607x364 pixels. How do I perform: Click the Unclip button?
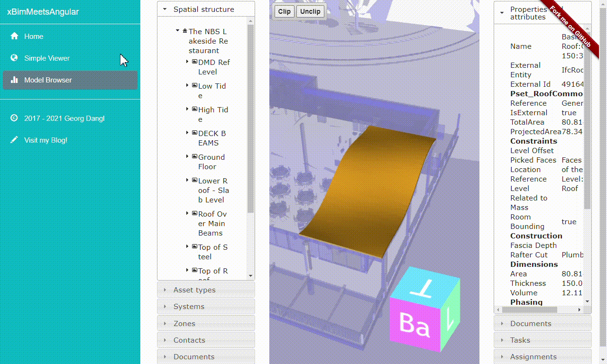click(311, 11)
